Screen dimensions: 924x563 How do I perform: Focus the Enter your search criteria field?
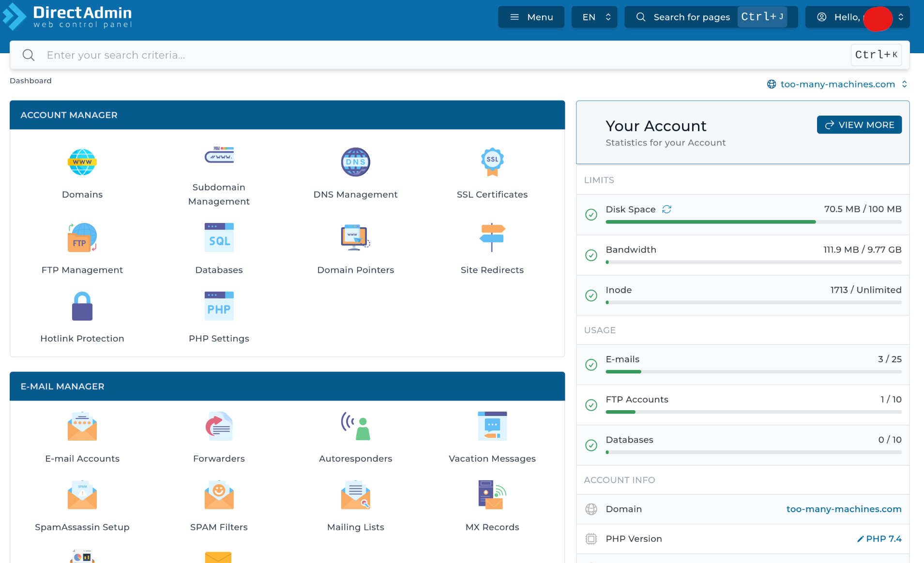(x=459, y=55)
